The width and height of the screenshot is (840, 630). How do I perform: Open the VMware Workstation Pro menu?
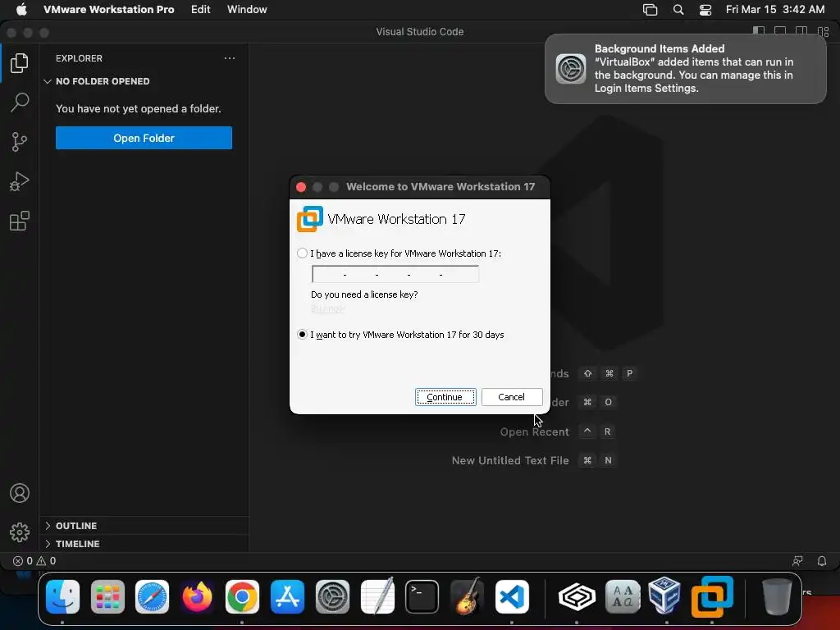pyautogui.click(x=109, y=9)
